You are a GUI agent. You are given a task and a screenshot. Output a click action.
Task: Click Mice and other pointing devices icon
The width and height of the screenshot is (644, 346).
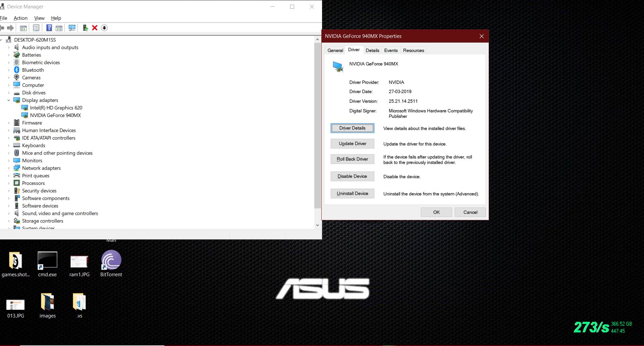tap(17, 153)
